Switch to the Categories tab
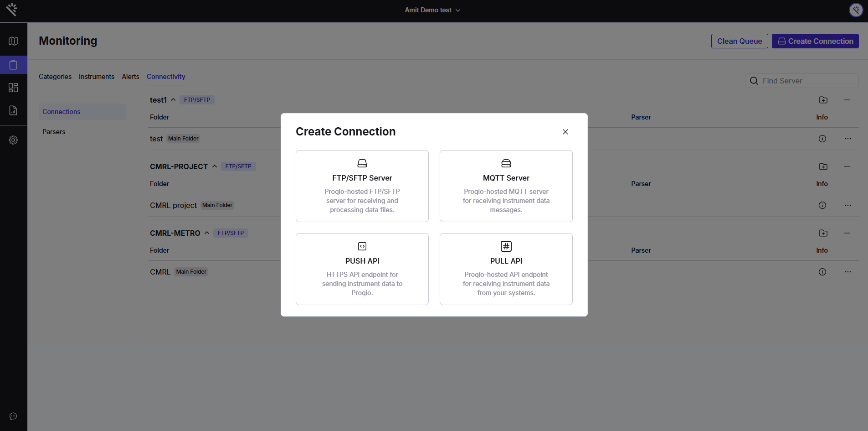 point(55,77)
